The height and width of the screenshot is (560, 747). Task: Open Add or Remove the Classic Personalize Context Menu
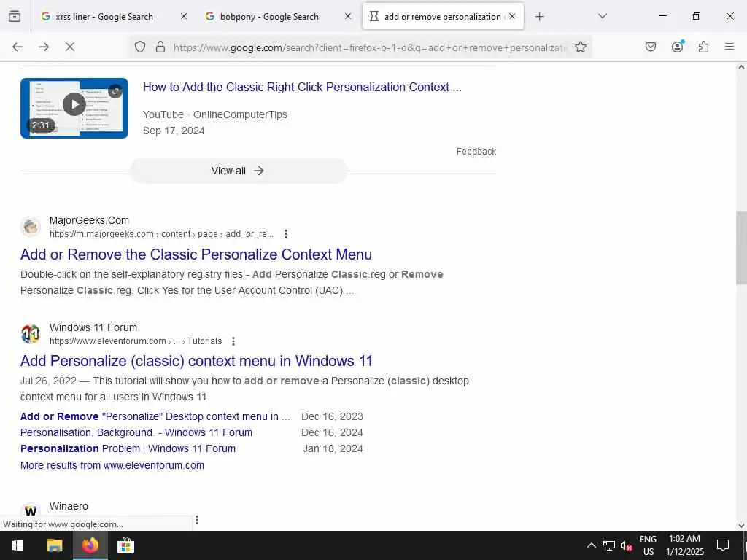tap(196, 254)
